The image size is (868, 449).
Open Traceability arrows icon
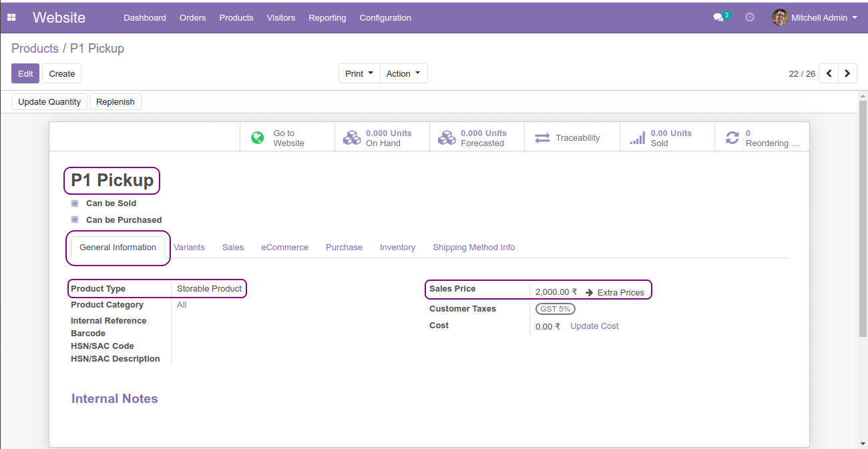point(542,138)
